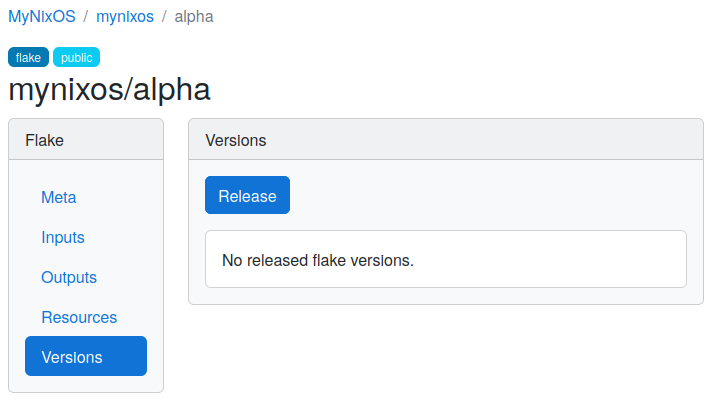
Task: Select the active Versions sidebar tab
Action: pos(86,356)
